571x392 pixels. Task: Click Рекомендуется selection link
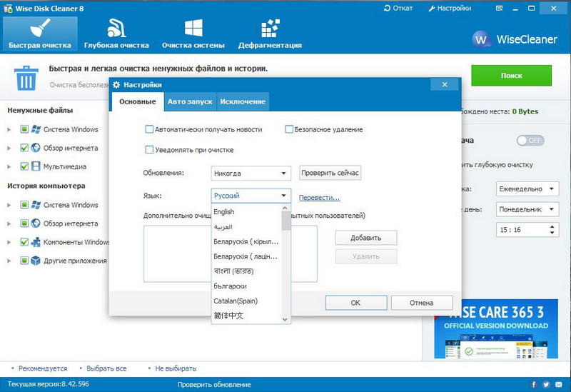coord(43,368)
